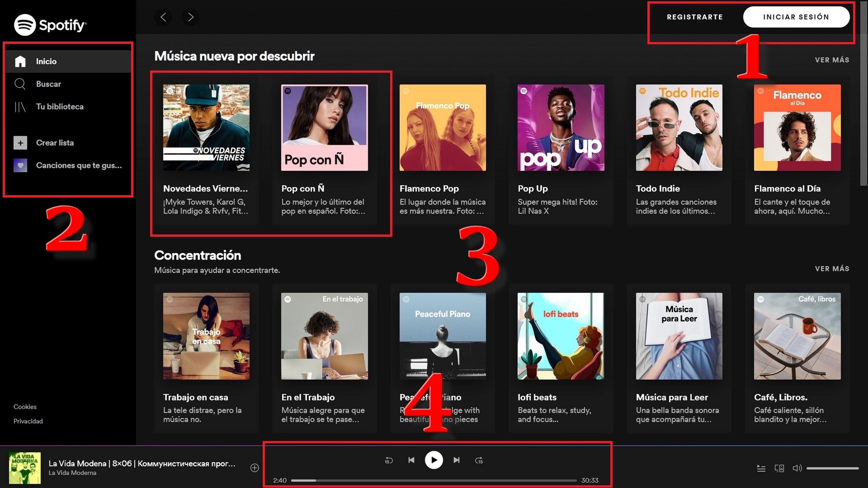This screenshot has width=868, height=488.
Task: Open the lofi beats playlist cover
Action: (x=561, y=336)
